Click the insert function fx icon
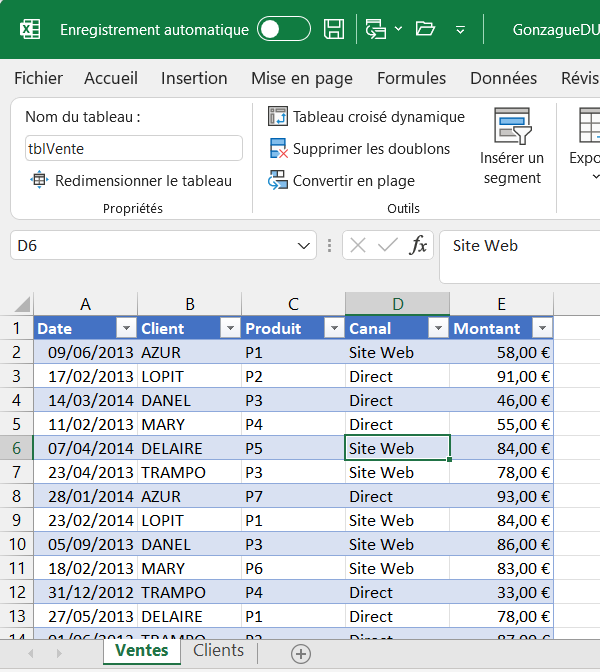600x672 pixels. [x=418, y=246]
